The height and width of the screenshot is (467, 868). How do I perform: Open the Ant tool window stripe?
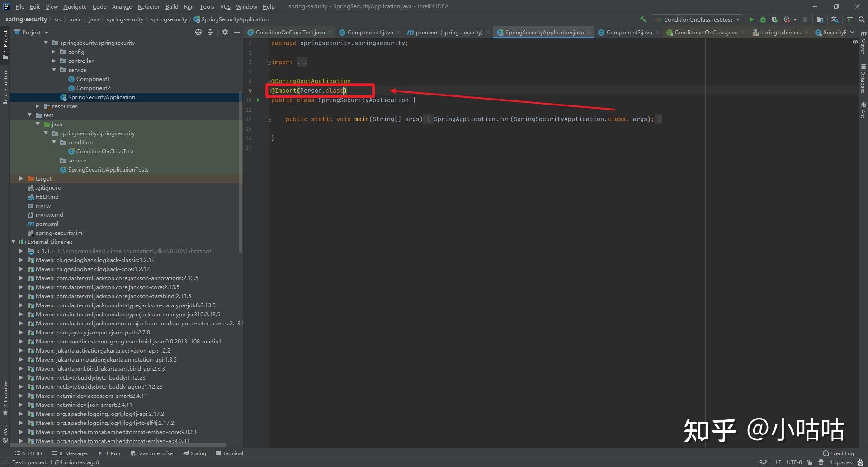[x=863, y=110]
